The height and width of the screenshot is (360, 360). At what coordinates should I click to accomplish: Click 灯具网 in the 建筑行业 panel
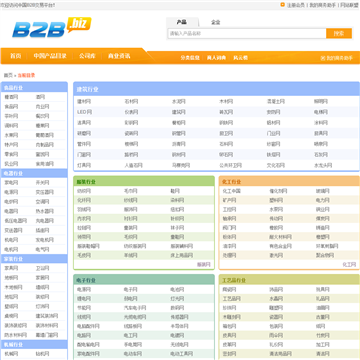[x=84, y=165]
